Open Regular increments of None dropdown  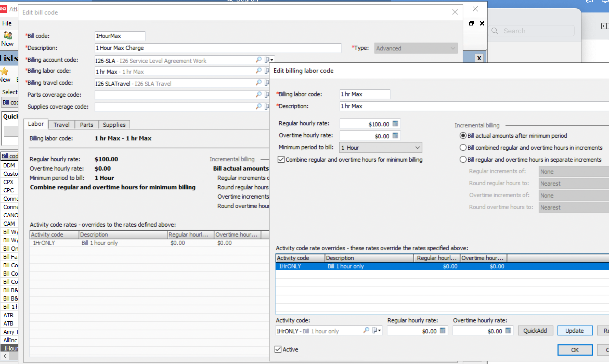(x=574, y=172)
